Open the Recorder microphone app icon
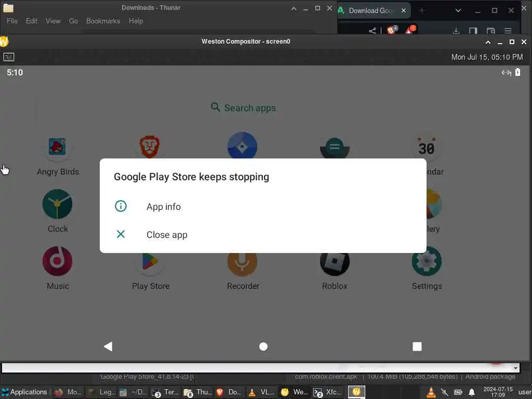This screenshot has width=532, height=399. click(242, 263)
